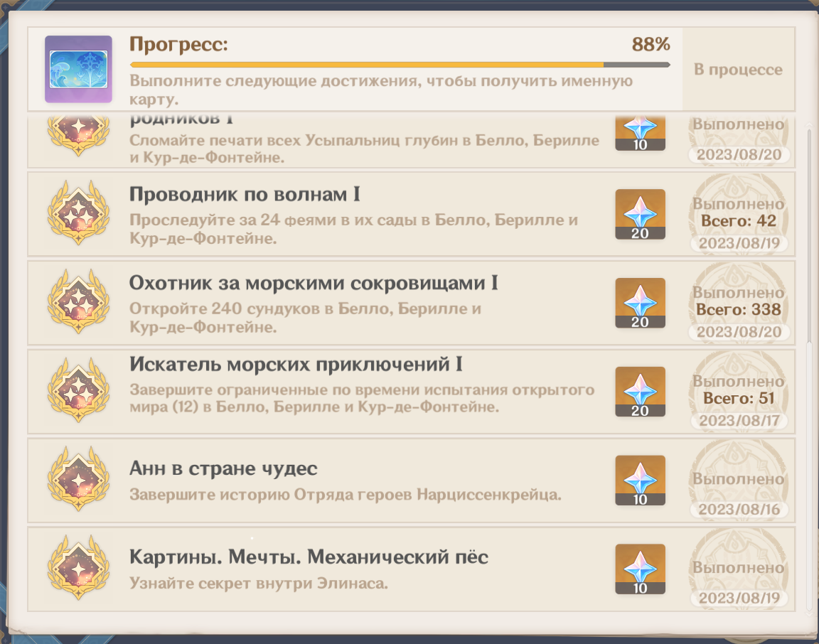Select the 10 primogem reward for Анн в стране чудес
Screen dimensions: 819x644
[x=640, y=481]
